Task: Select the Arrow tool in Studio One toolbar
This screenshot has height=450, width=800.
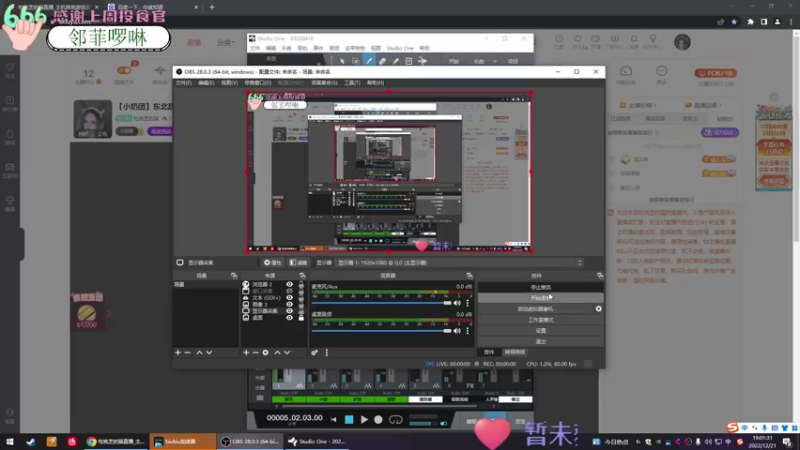Action: pyautogui.click(x=342, y=61)
